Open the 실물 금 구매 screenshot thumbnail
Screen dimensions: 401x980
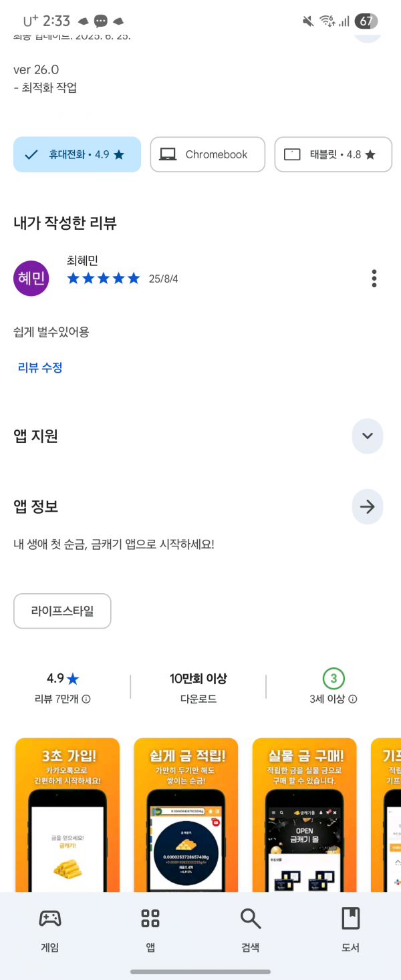pyautogui.click(x=305, y=815)
